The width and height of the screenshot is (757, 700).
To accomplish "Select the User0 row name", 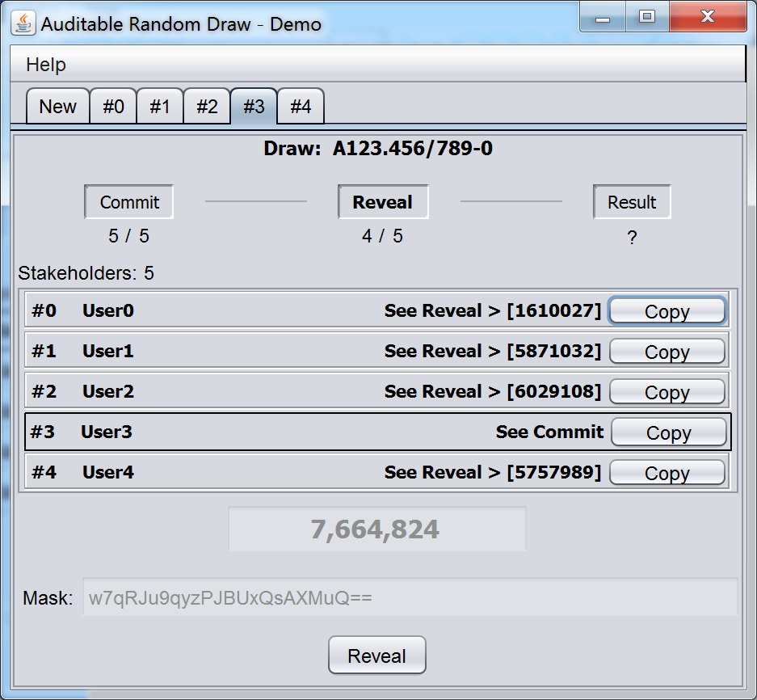I will pyautogui.click(x=108, y=310).
